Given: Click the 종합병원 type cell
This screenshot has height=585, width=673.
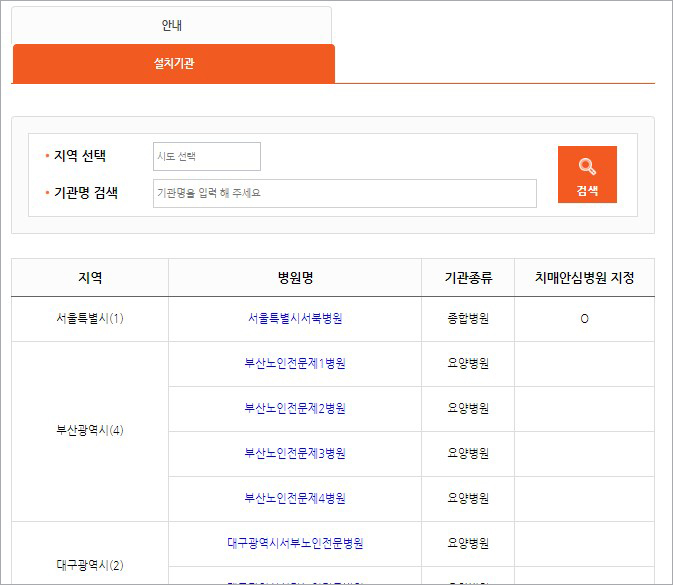Looking at the screenshot, I should [468, 318].
